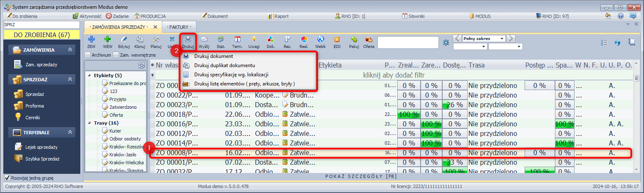Open the PRODUKCJA top menu item
The image size is (644, 193).
click(150, 16)
